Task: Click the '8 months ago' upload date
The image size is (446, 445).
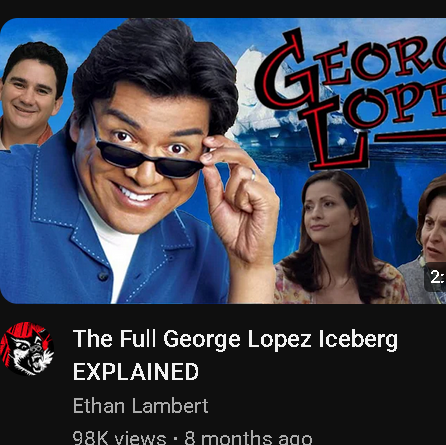Action: click(x=248, y=438)
